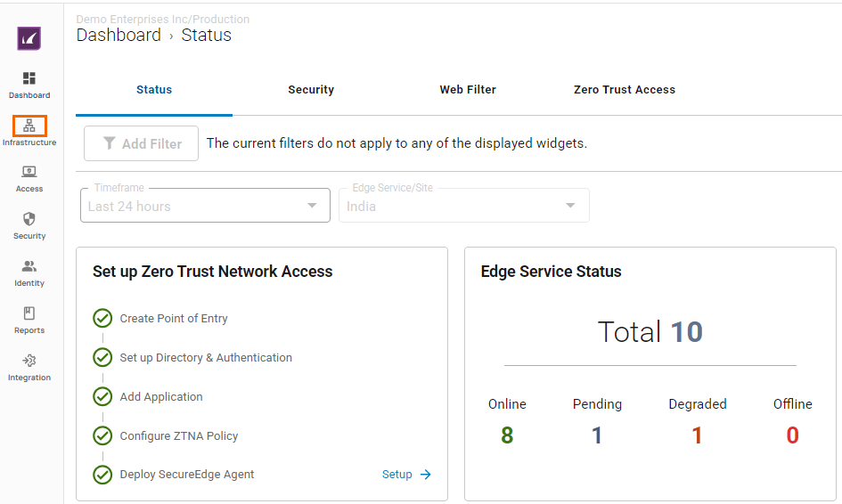842x504 pixels.
Task: Click the Dashboard breadcrumb title
Action: (119, 36)
